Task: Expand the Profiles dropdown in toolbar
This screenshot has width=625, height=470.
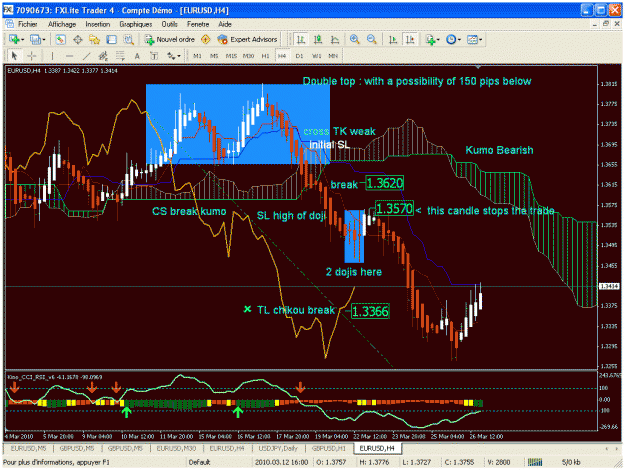Action: 38,39
